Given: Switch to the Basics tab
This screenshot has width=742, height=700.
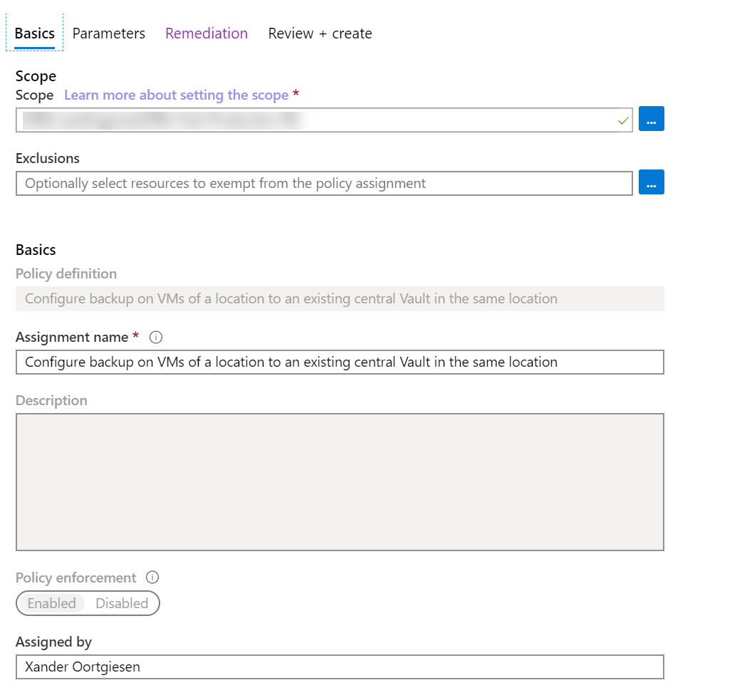Looking at the screenshot, I should tap(34, 33).
